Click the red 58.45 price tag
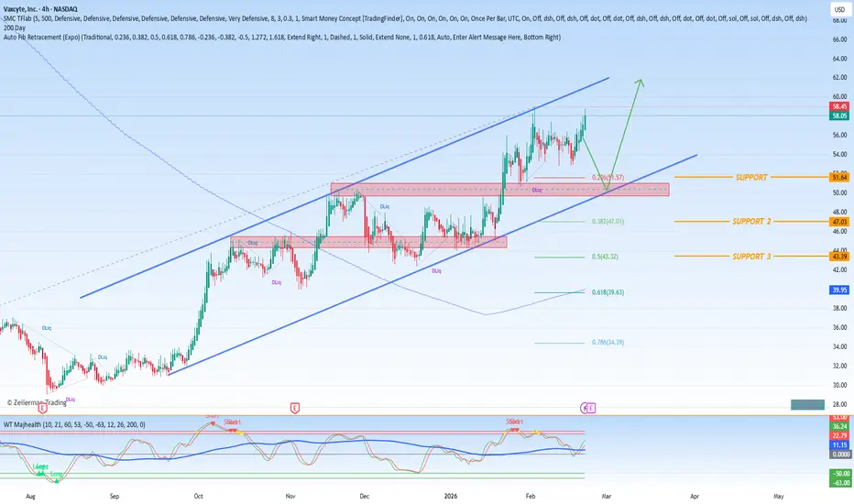The width and height of the screenshot is (854, 504). pyautogui.click(x=839, y=106)
